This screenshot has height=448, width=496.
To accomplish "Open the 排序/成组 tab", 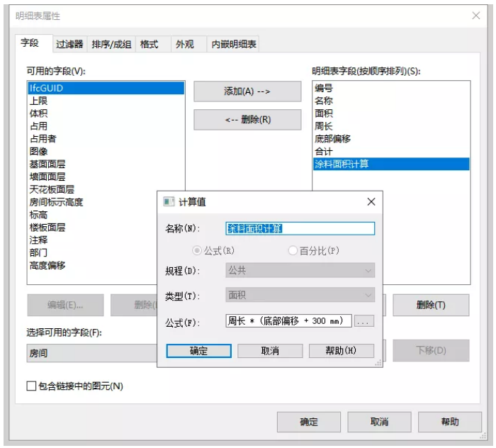I will (111, 44).
